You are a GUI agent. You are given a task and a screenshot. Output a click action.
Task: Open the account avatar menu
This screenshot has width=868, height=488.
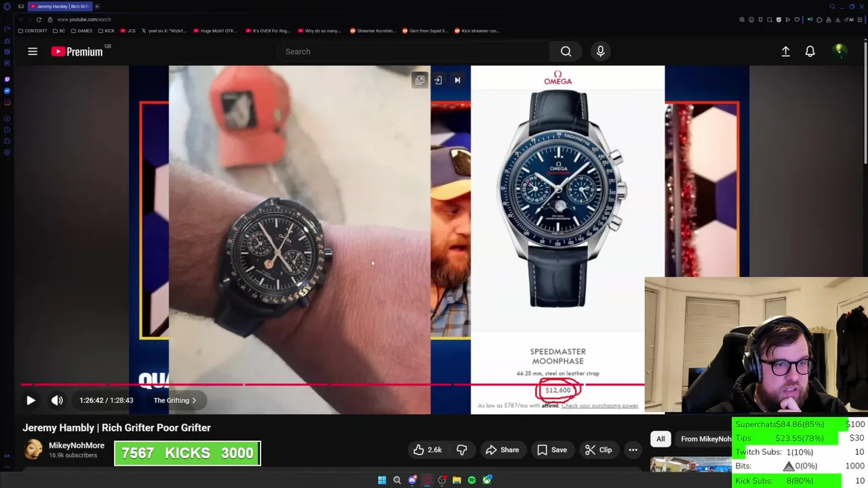(839, 51)
